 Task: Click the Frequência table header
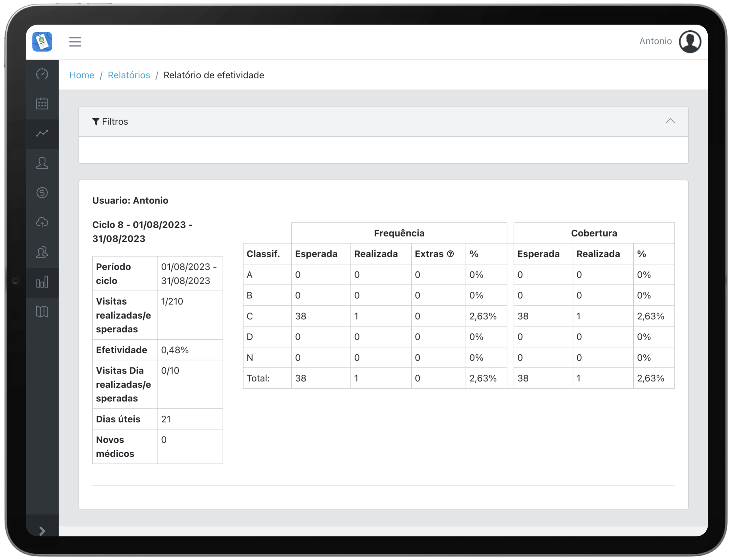[x=399, y=233]
